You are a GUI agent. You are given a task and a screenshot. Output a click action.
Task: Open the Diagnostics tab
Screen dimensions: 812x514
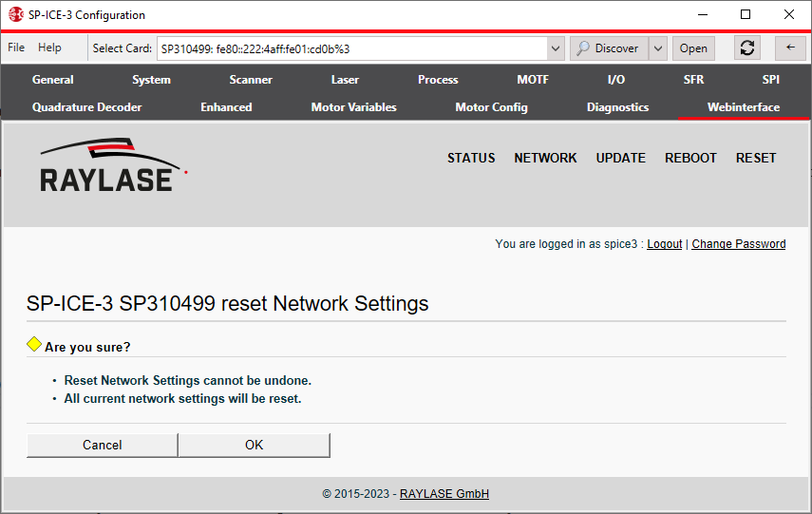click(618, 107)
